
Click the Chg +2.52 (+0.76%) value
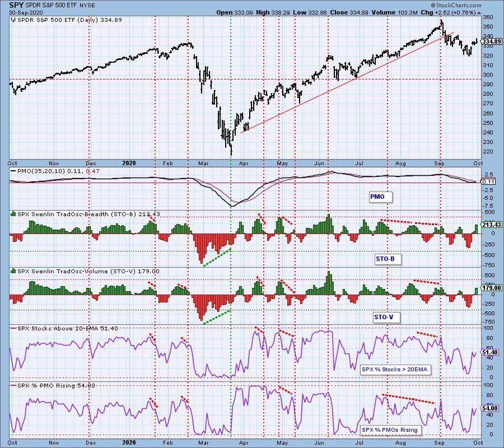448,12
